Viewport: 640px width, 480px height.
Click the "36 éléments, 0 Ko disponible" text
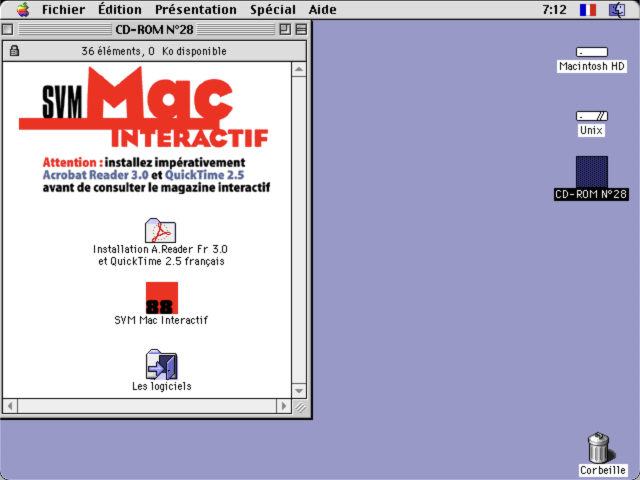[x=154, y=51]
